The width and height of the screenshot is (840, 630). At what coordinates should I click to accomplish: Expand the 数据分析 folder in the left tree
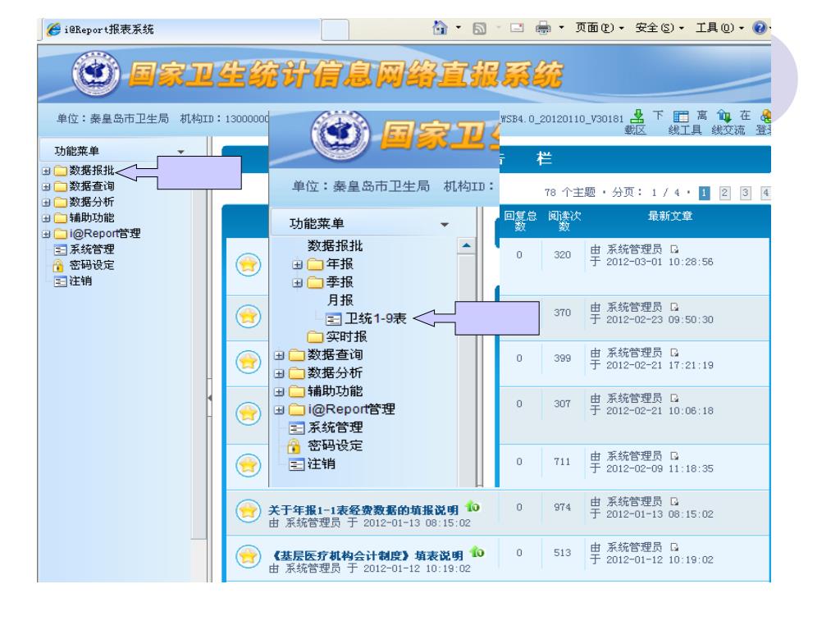click(x=46, y=203)
